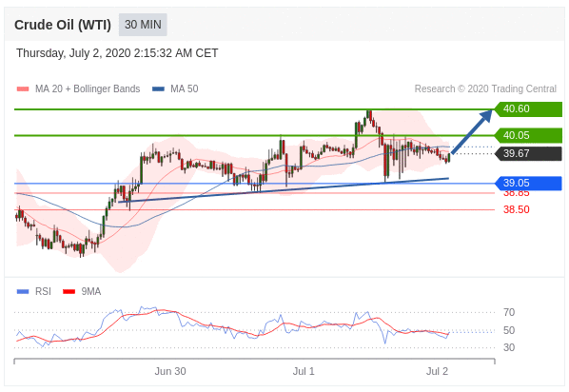Viewport: 569px width, 392px height.
Task: Select the 40.60 resistance price label
Action: click(529, 108)
